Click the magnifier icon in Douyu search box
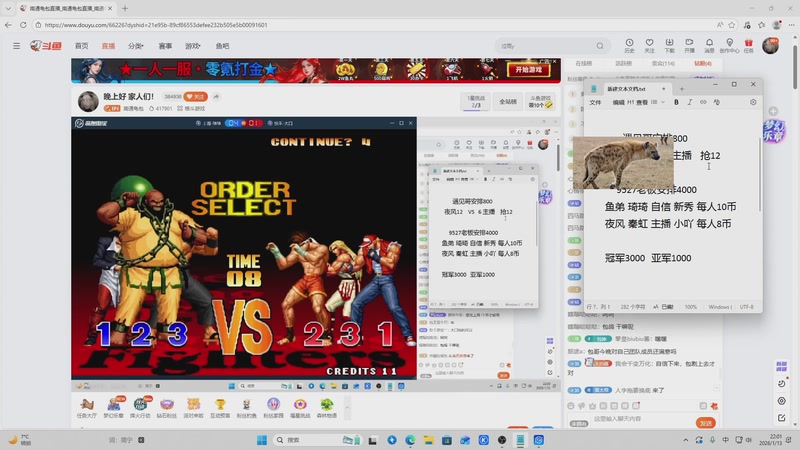800x450 pixels. click(x=600, y=46)
